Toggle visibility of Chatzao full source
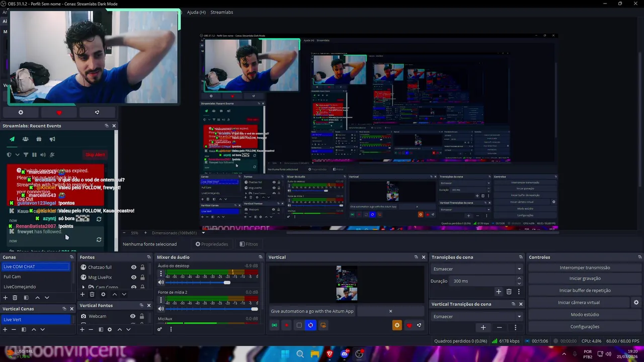This screenshot has height=362, width=644. tap(133, 267)
